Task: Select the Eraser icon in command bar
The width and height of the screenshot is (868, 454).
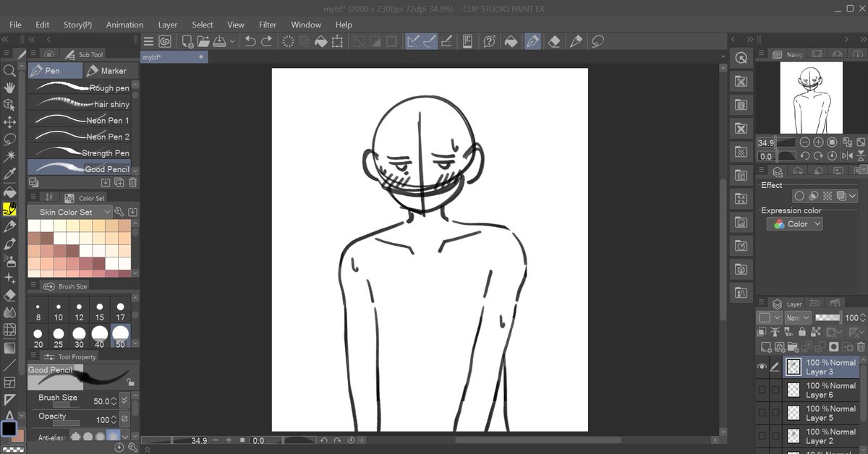Action: pos(554,41)
